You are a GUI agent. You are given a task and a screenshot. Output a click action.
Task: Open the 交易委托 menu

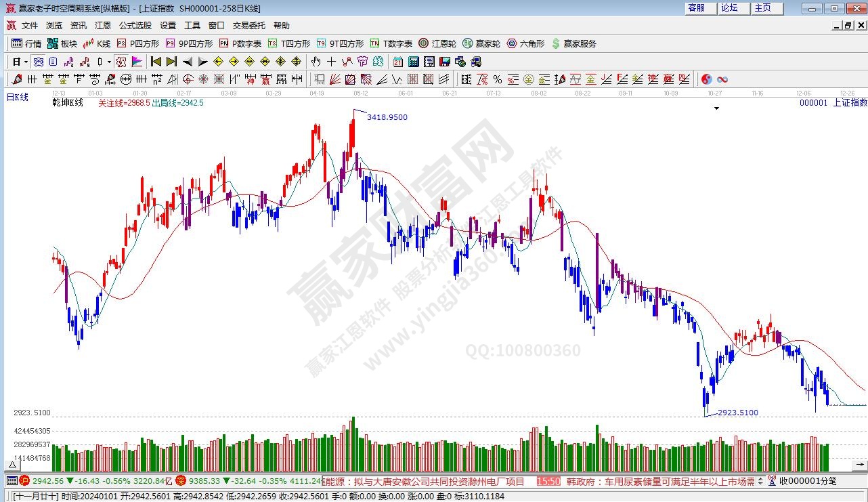(249, 25)
